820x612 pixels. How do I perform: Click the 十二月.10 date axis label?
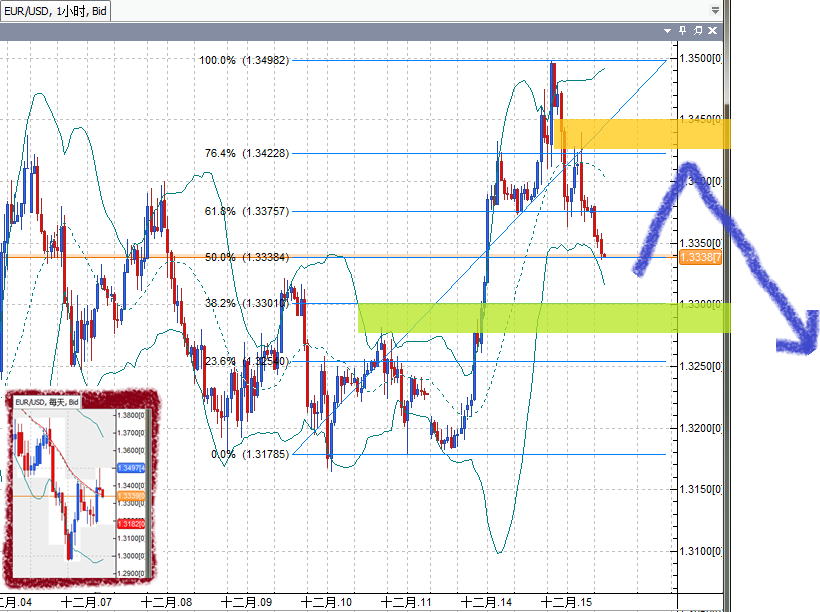click(326, 602)
